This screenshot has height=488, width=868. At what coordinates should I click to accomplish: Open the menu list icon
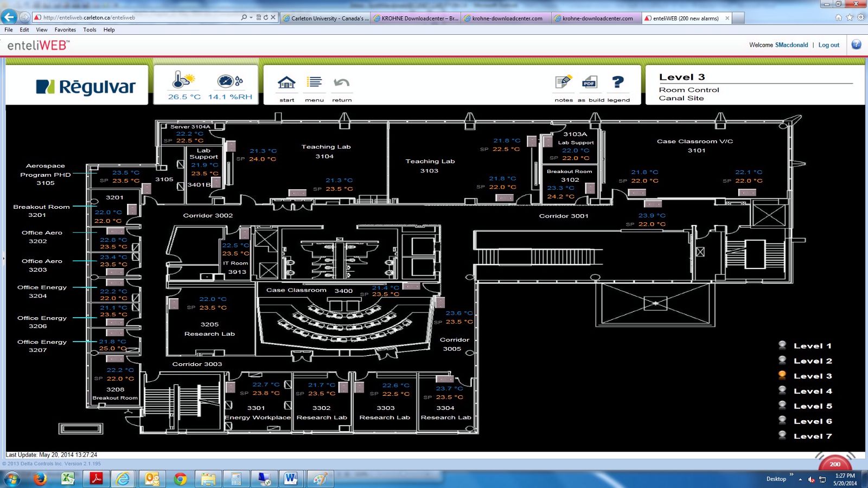pyautogui.click(x=314, y=82)
